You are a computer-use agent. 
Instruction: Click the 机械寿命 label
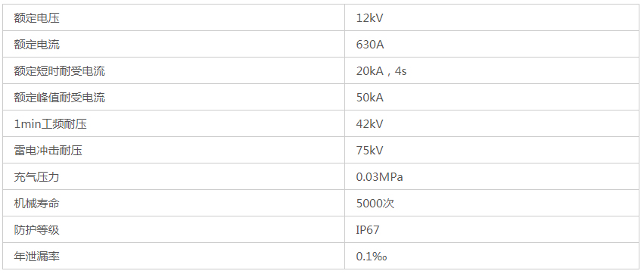[x=36, y=204]
